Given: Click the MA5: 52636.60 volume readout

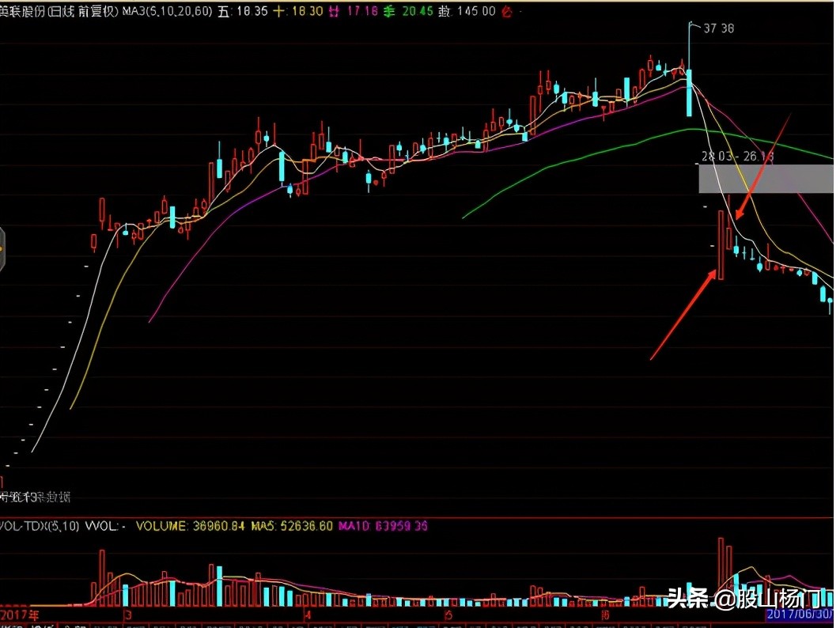Looking at the screenshot, I should pyautogui.click(x=292, y=526).
